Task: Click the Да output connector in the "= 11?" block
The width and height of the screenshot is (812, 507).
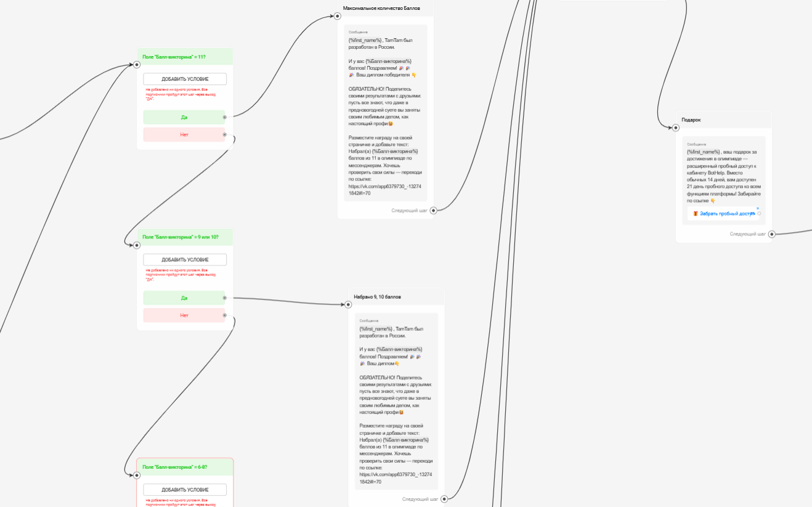Action: coord(224,117)
